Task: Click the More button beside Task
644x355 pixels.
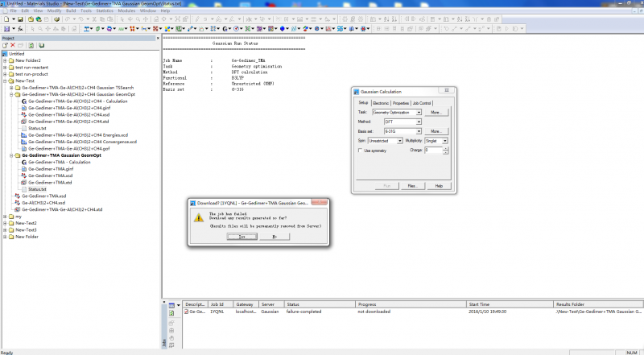Action: (436, 112)
